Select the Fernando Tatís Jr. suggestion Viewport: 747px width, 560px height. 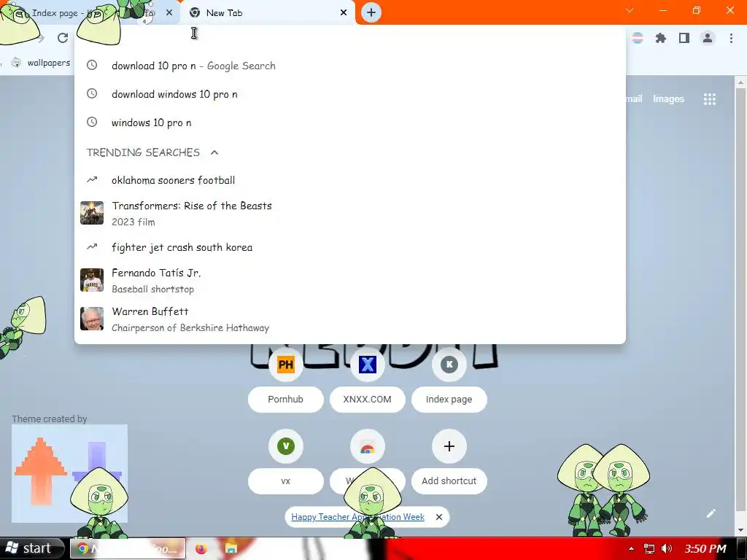350,280
